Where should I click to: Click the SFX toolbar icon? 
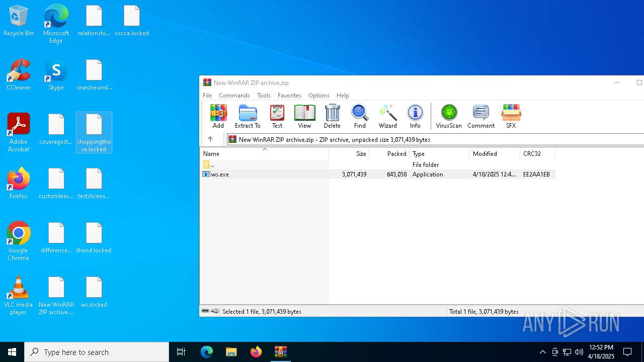[x=511, y=117]
